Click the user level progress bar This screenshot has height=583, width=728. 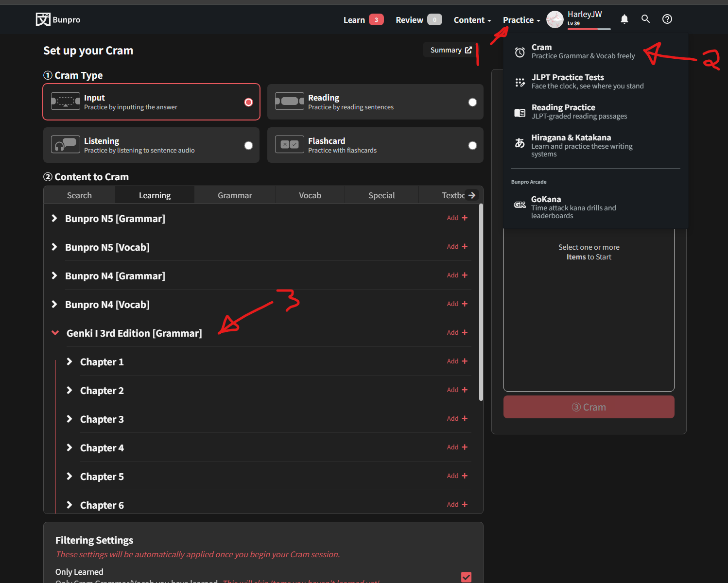[x=589, y=29]
